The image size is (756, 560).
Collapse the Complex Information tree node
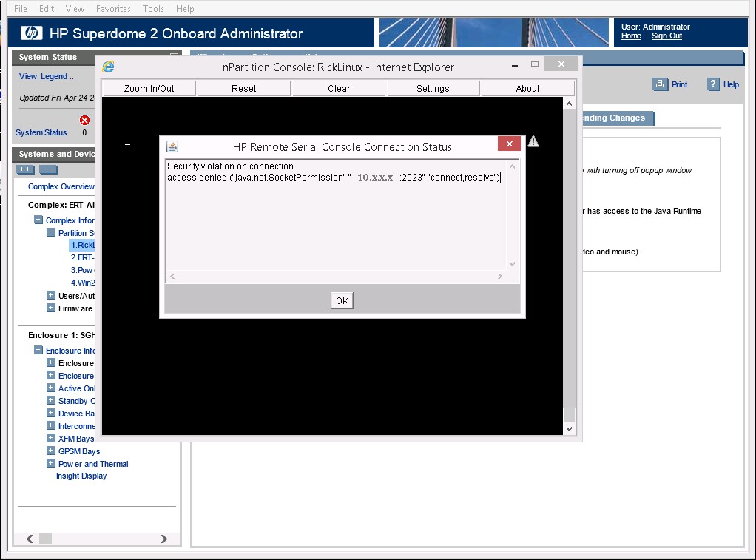tap(38, 220)
